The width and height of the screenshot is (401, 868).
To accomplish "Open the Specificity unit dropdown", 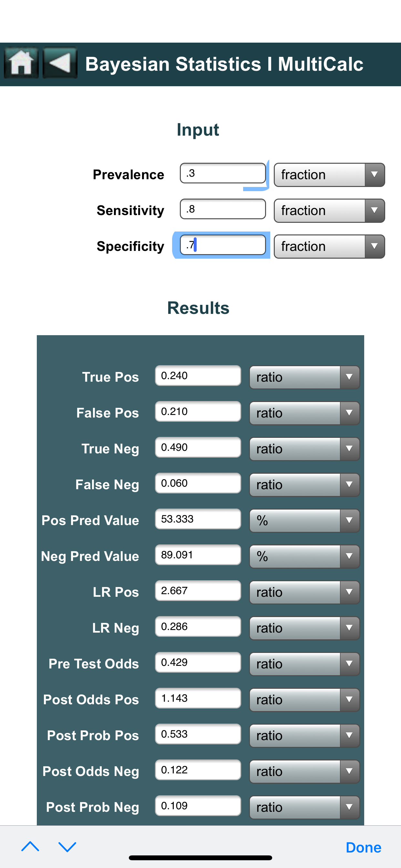I will (329, 246).
